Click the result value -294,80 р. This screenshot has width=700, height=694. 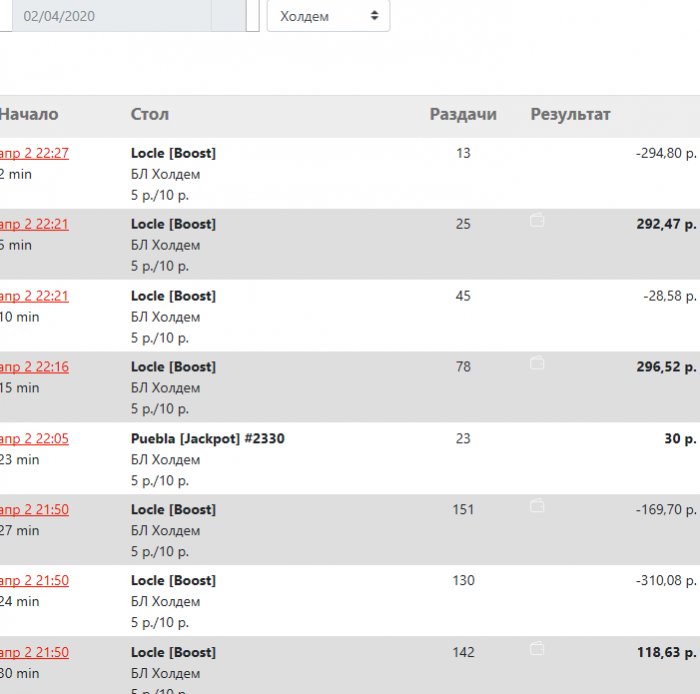(666, 153)
